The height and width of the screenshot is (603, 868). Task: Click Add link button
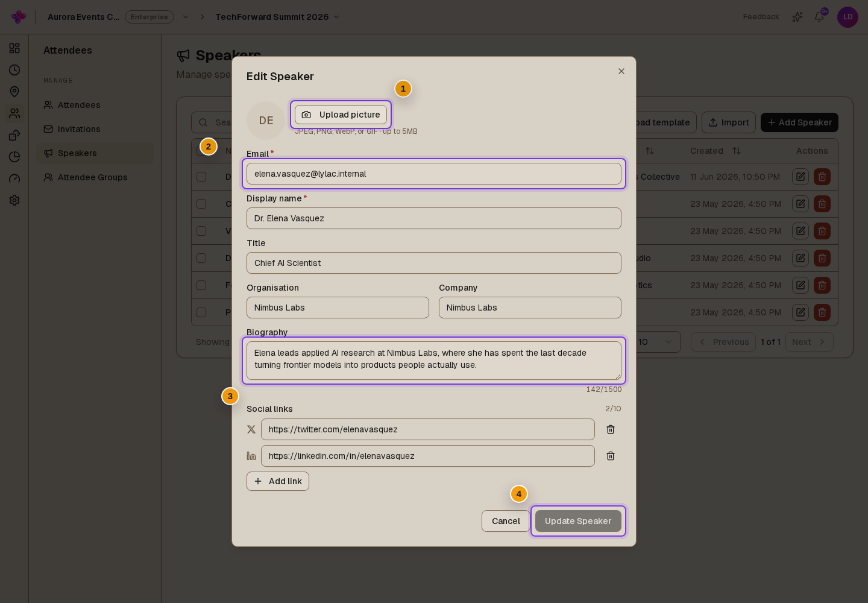tap(278, 481)
